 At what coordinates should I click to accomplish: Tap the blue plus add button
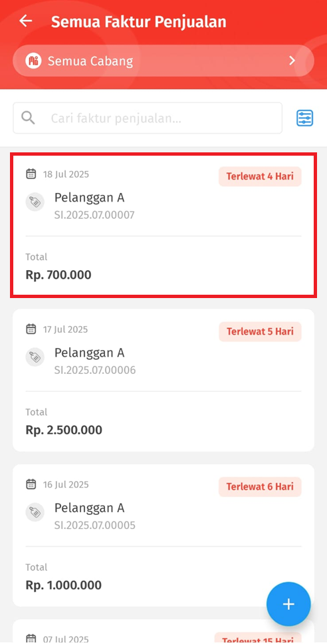pyautogui.click(x=288, y=604)
